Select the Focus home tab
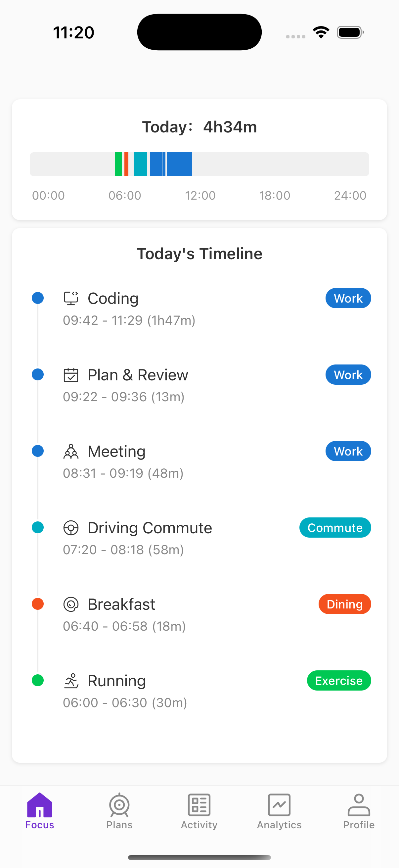Image resolution: width=399 pixels, height=868 pixels. point(40,811)
